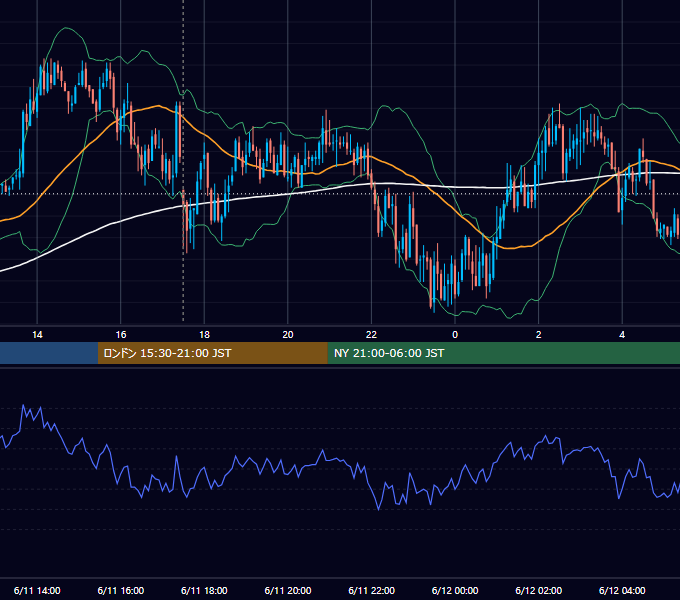
Task: Click the '20' hour label on price chart axis
Action: [x=288, y=335]
